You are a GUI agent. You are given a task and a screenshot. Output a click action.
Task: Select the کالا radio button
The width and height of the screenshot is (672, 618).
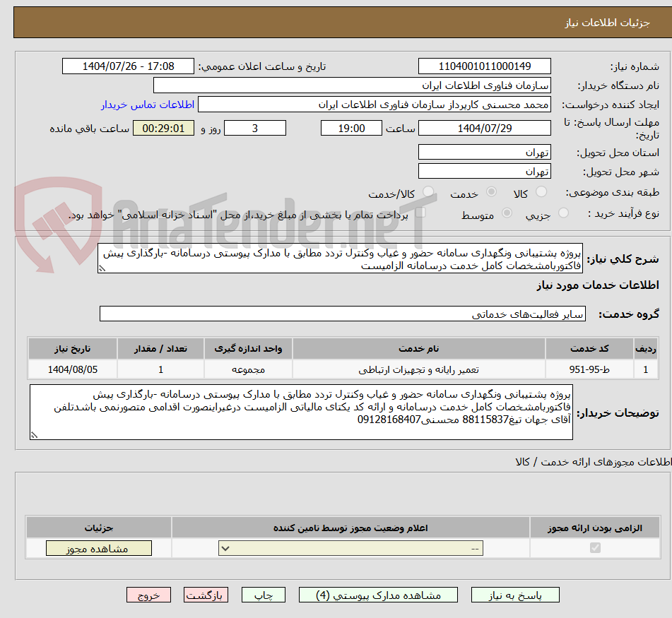coord(542,191)
